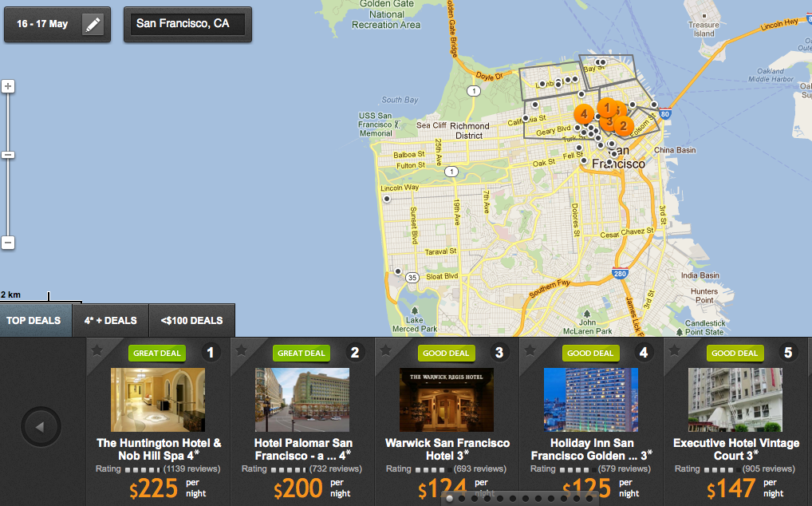
Task: Click rank number 1 on Huntington card
Action: coord(211,353)
